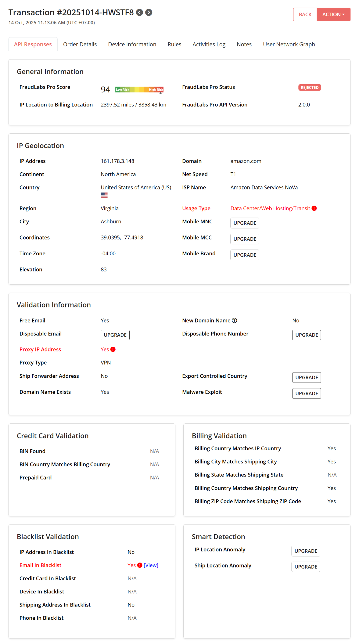Click UPGRADE for Malware Exploit
This screenshot has height=644, width=359.
306,393
